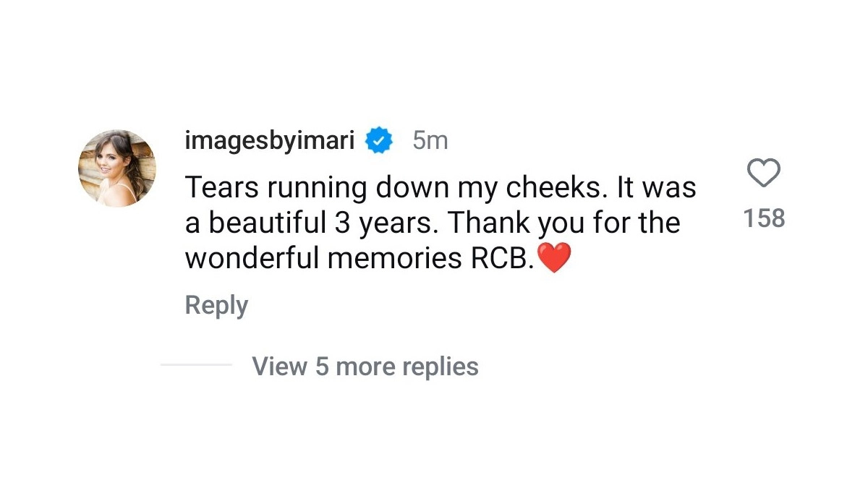Click the word "Tears" in the comment
868x488 pixels.
[221, 188]
